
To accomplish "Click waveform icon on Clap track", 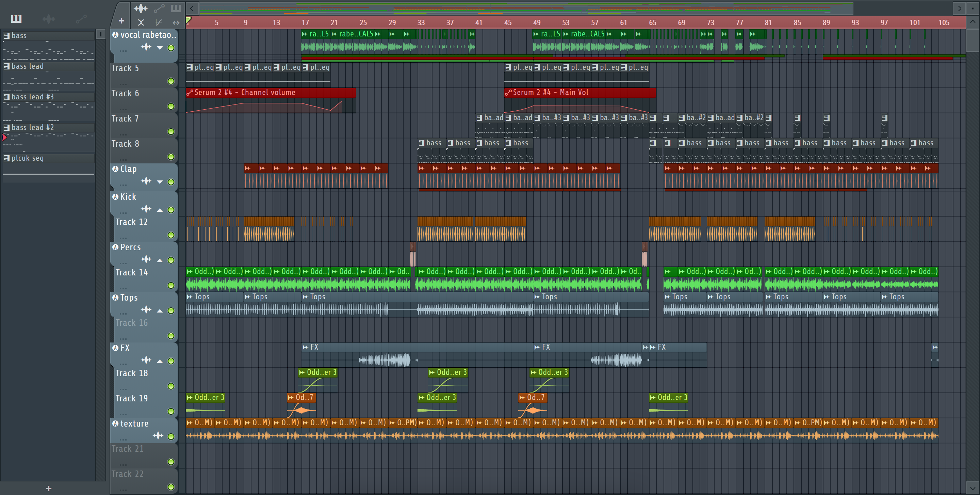I will point(146,181).
